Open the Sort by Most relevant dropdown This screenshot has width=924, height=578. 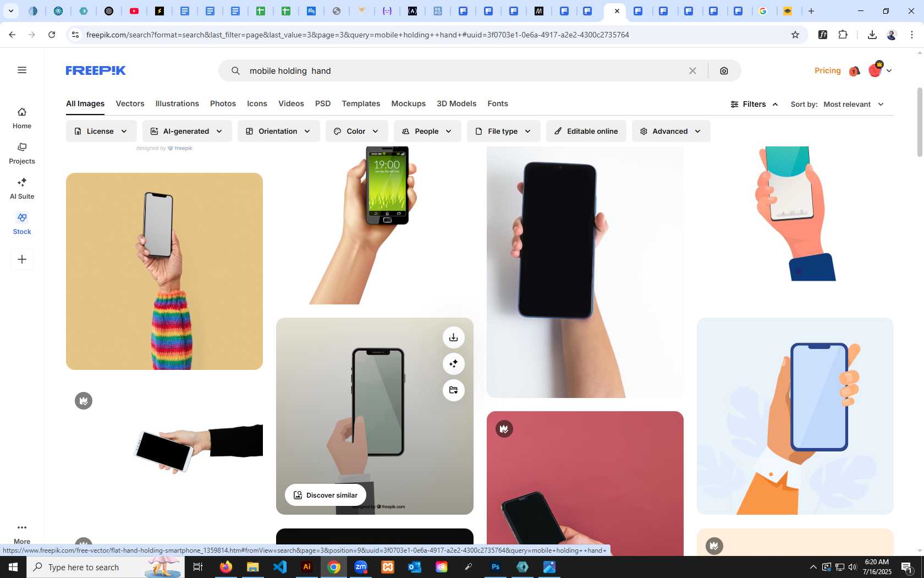(x=854, y=104)
